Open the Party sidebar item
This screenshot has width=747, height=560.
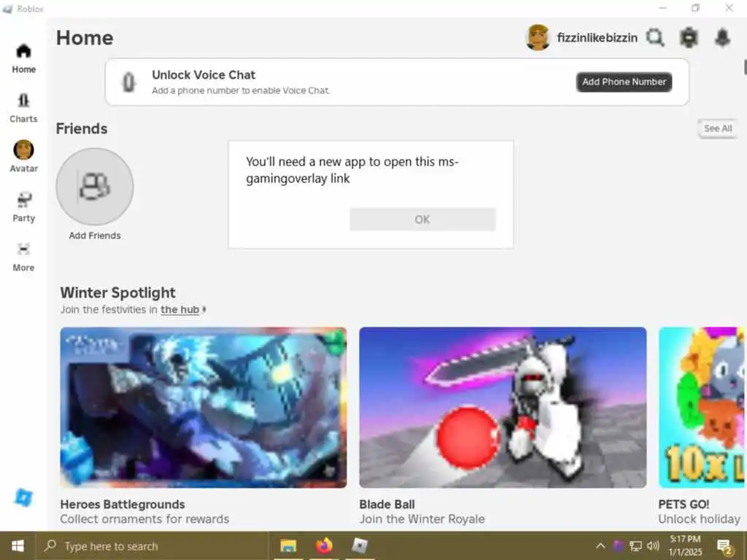[x=23, y=207]
